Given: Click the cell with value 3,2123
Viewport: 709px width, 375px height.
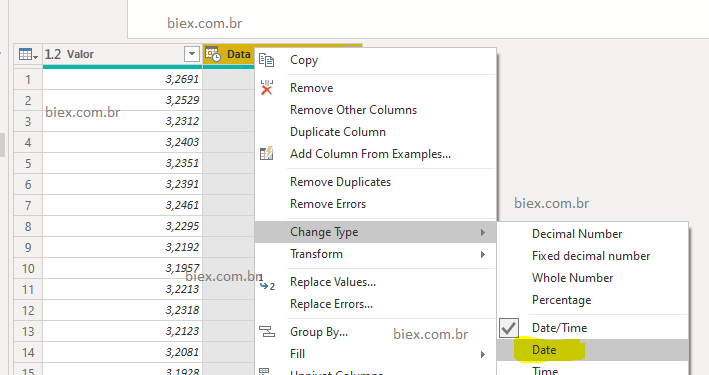Looking at the screenshot, I should 123,332.
